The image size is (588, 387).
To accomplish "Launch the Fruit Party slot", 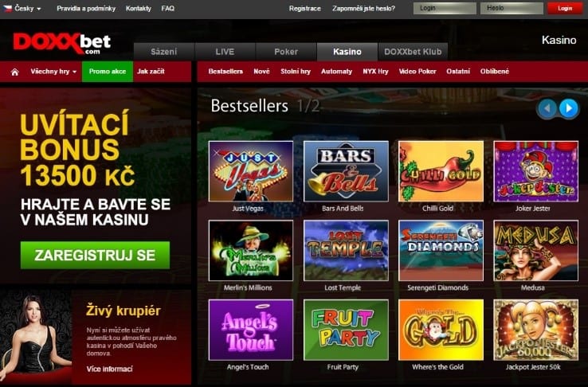I will tap(346, 330).
